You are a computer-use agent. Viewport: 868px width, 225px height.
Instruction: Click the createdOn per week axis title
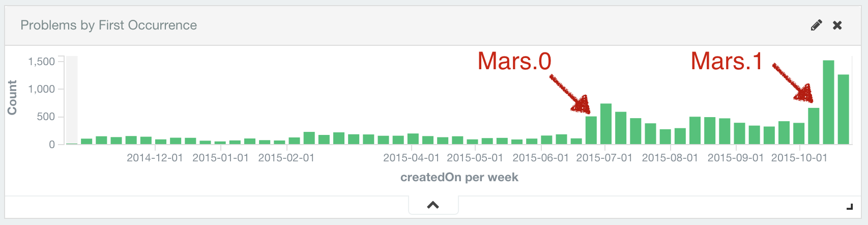[x=459, y=177]
